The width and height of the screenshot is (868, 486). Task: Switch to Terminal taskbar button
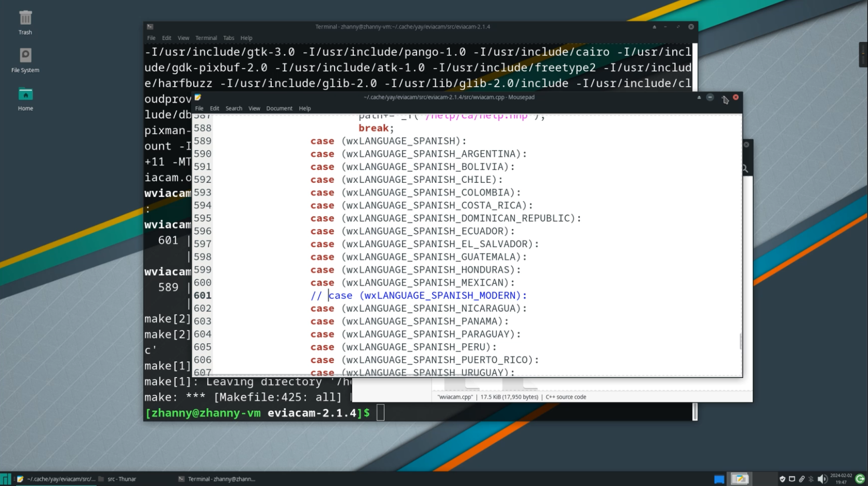[217, 479]
